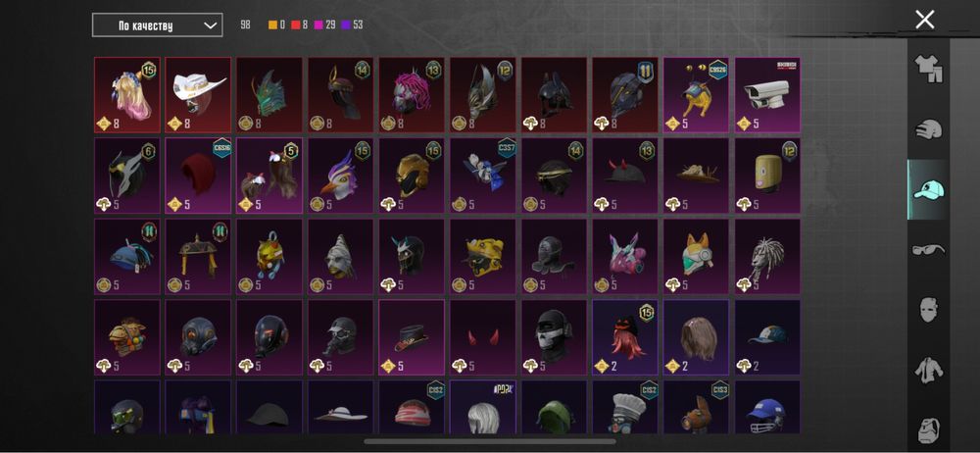Choose the chef hat headgear item
The height and width of the screenshot is (453, 980).
625,407
